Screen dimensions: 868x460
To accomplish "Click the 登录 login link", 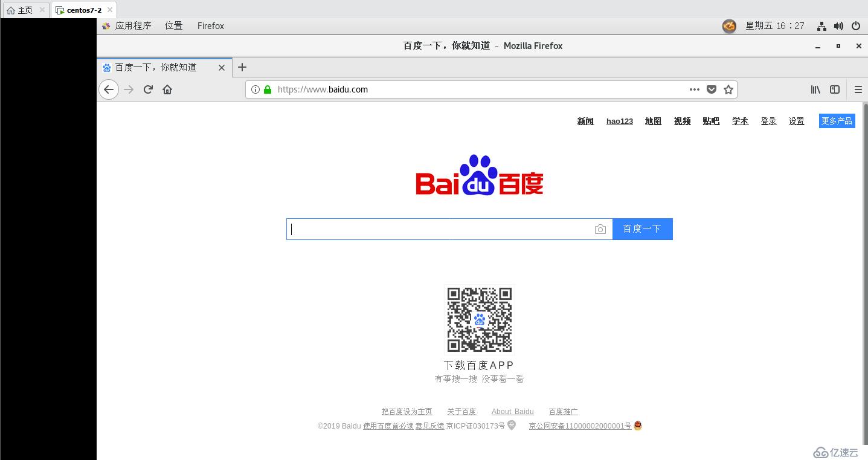I will [x=768, y=121].
